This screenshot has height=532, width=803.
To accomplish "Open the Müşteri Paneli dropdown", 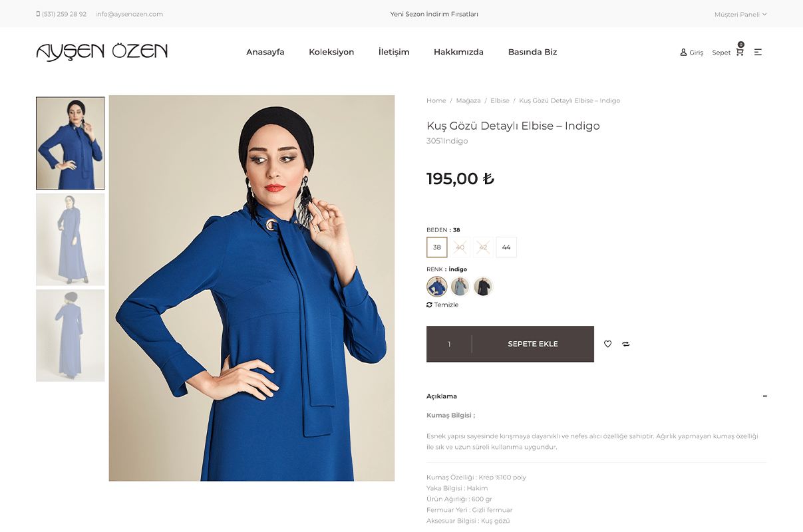I will point(740,14).
